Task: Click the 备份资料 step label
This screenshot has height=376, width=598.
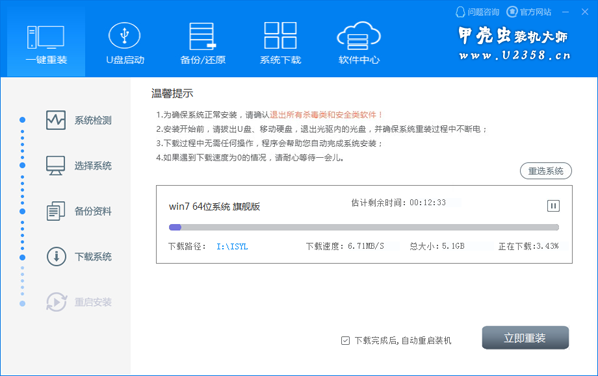Action: tap(93, 211)
